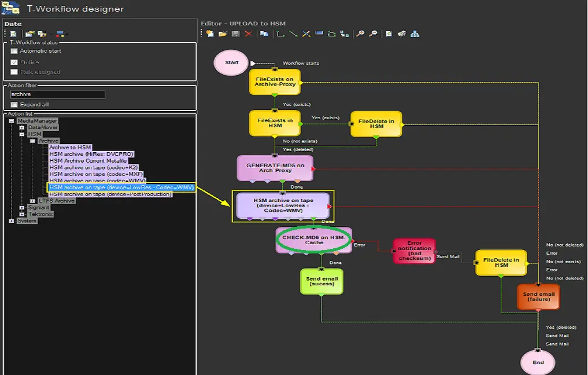This screenshot has height=375, width=588.
Task: Expand the DataMover tree node
Action: [22, 127]
